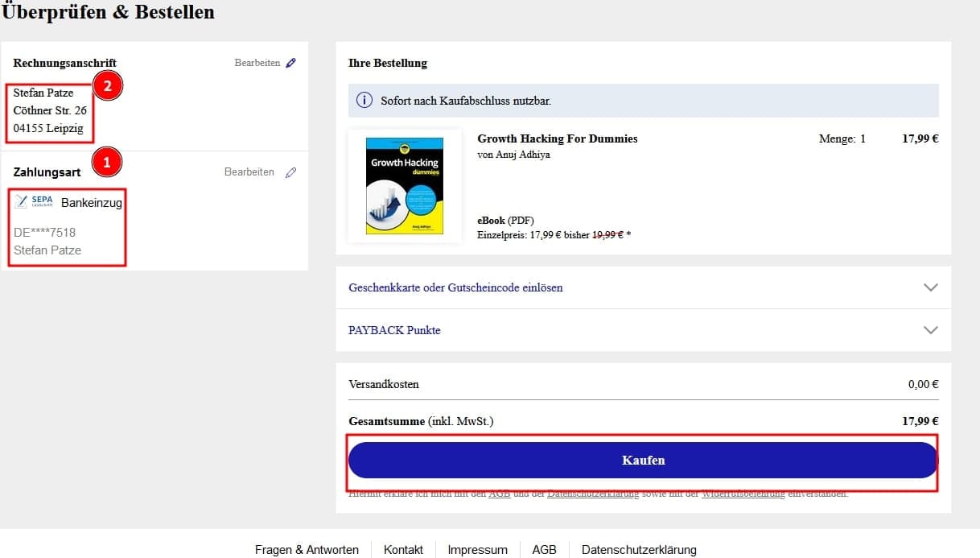Click pencil icon next to Rechnungsanschrift
980x558 pixels.
pyautogui.click(x=290, y=63)
